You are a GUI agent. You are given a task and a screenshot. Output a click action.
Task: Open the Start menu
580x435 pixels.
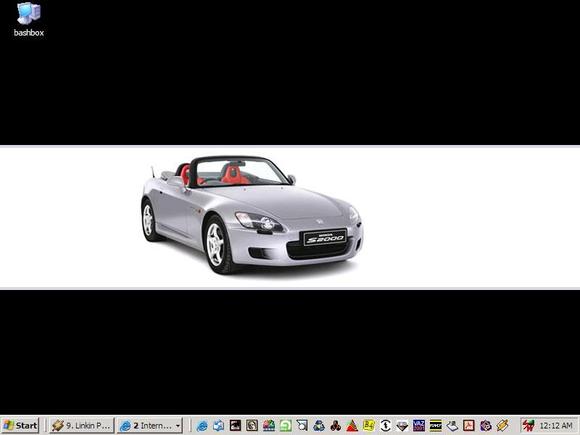coord(20,425)
